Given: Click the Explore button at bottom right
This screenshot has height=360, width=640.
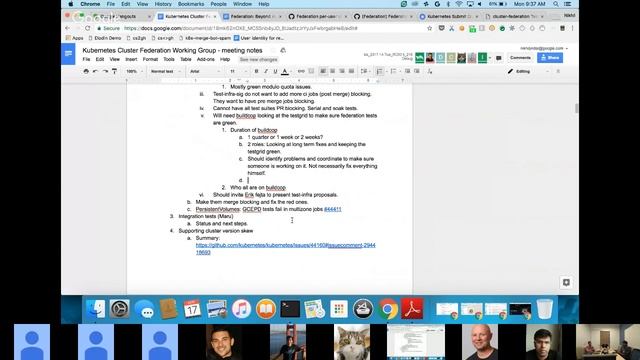Looking at the screenshot, I should [566, 282].
